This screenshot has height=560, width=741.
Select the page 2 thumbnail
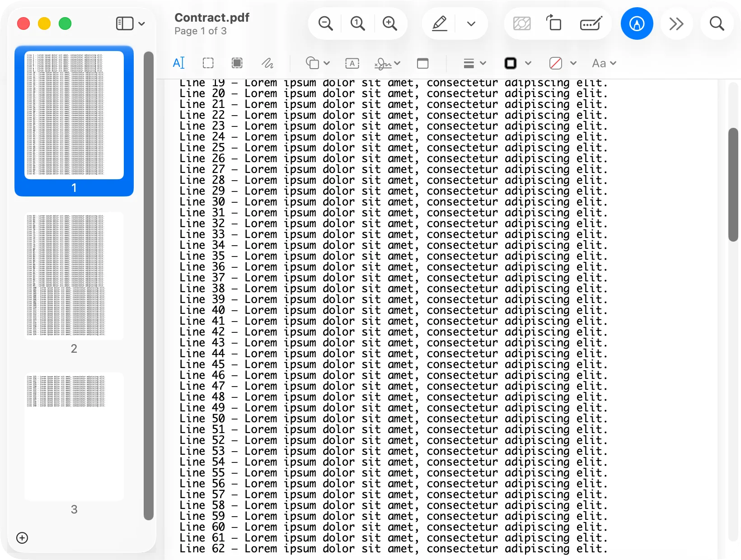coord(74,276)
